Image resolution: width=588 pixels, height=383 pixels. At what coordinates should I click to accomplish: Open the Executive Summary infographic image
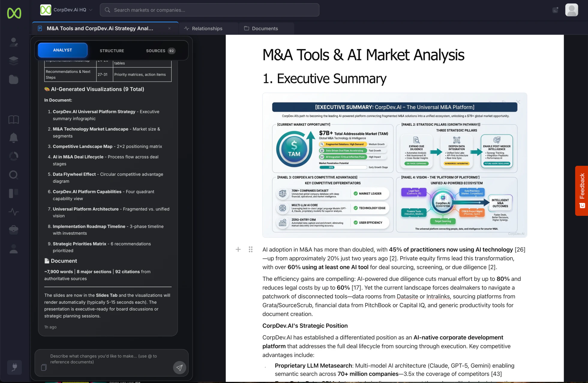pos(394,165)
